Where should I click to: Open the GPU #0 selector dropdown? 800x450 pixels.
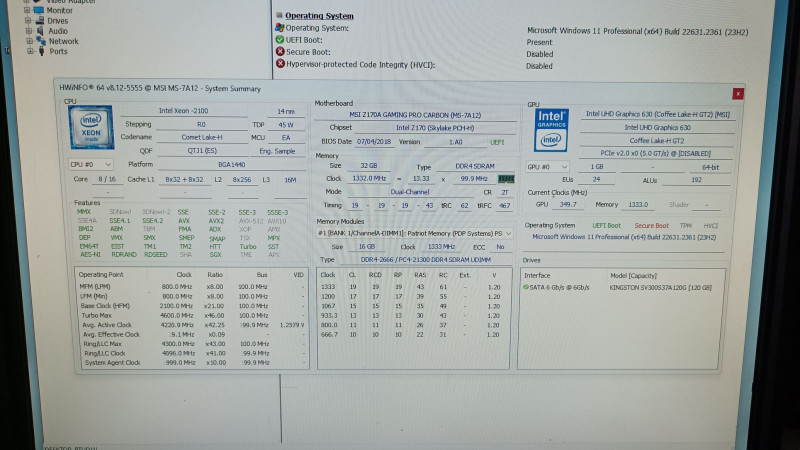547,167
